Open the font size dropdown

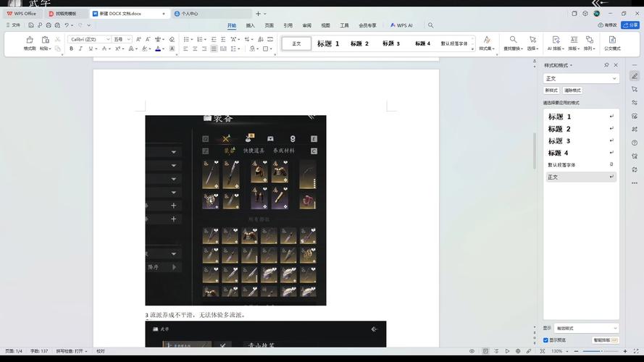click(x=128, y=39)
